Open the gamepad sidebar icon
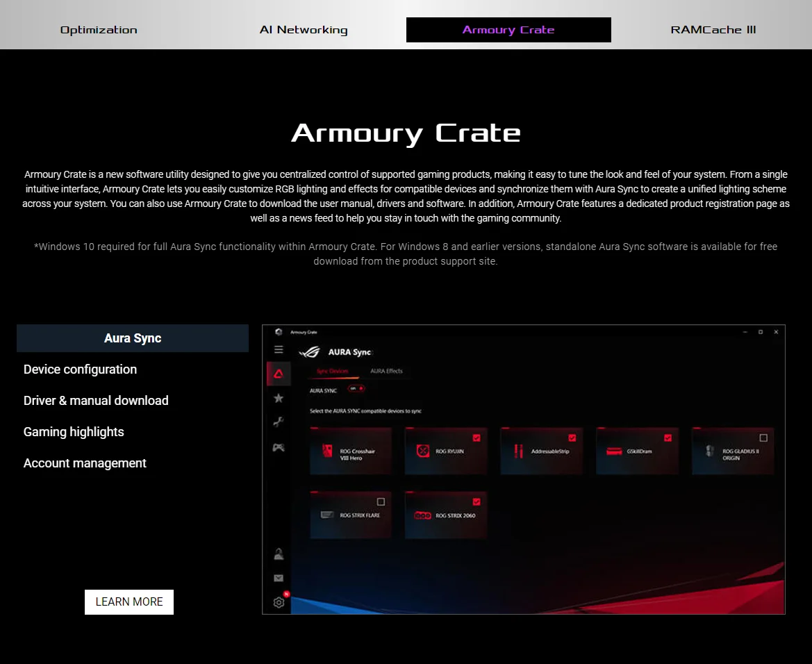This screenshot has width=812, height=664. (x=279, y=447)
